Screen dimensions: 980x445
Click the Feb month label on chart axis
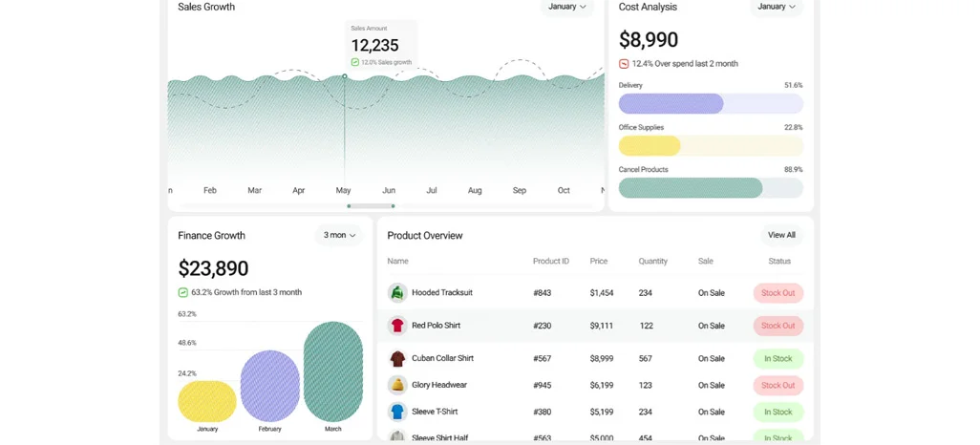pyautogui.click(x=210, y=191)
